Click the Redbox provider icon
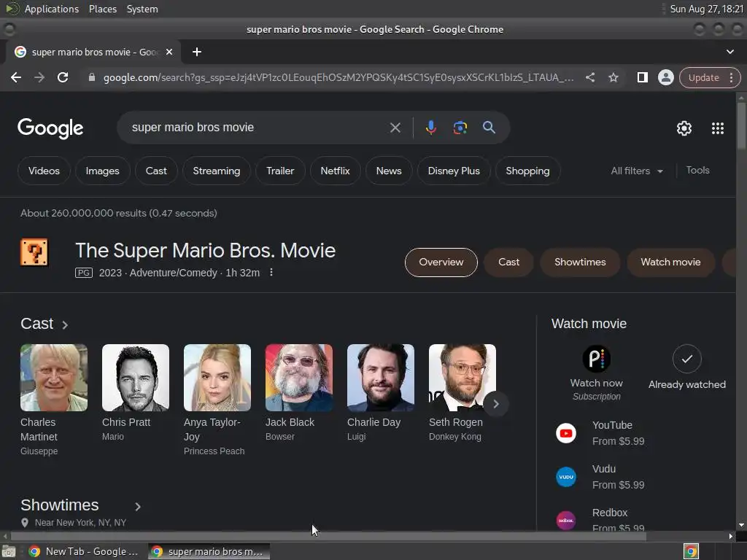Viewport: 747px width, 560px height. click(566, 521)
